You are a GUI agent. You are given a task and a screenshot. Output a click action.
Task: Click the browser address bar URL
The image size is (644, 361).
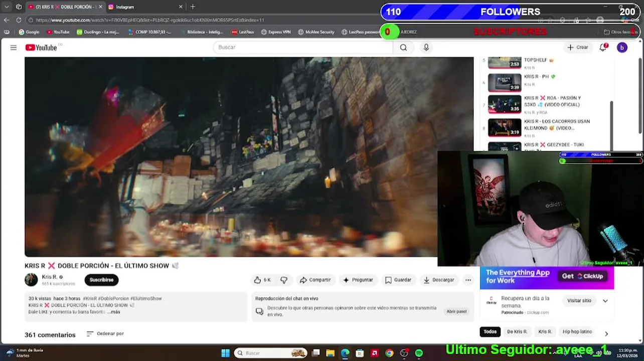(x=150, y=20)
